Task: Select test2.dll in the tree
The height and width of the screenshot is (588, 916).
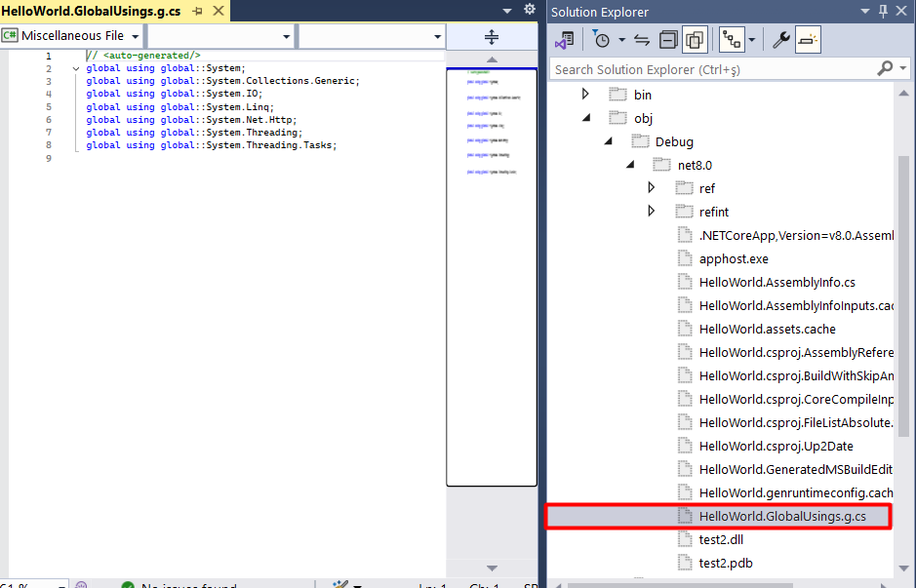Action: click(x=721, y=539)
